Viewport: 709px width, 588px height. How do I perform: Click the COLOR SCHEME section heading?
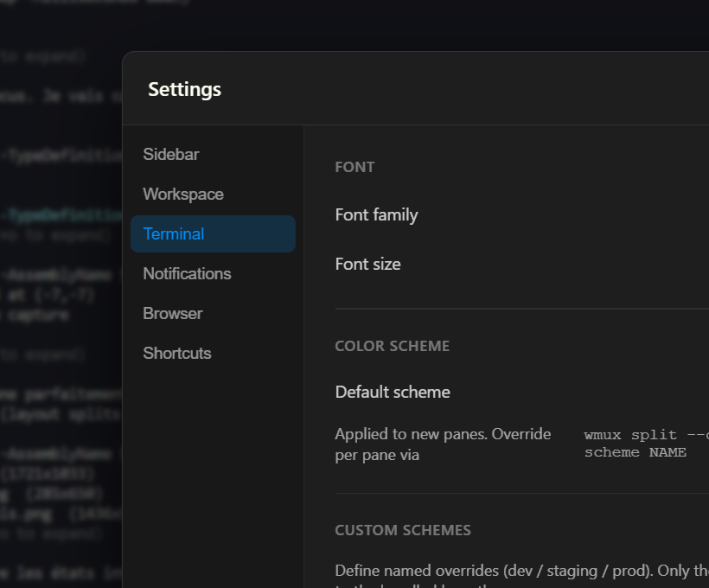(x=392, y=346)
